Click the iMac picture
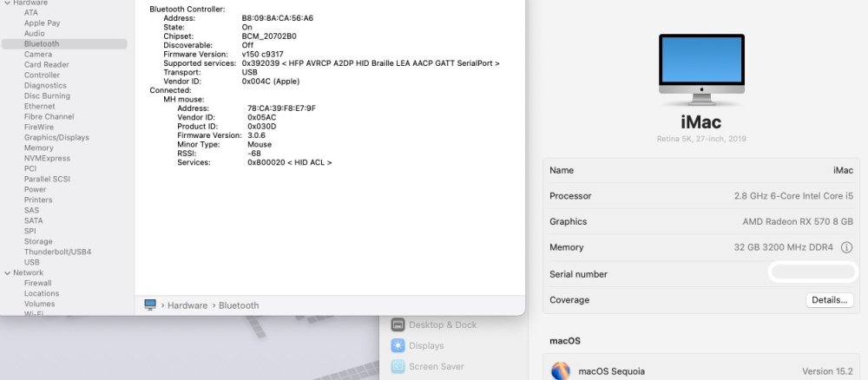Screen dimensions: 868x380 point(701,69)
